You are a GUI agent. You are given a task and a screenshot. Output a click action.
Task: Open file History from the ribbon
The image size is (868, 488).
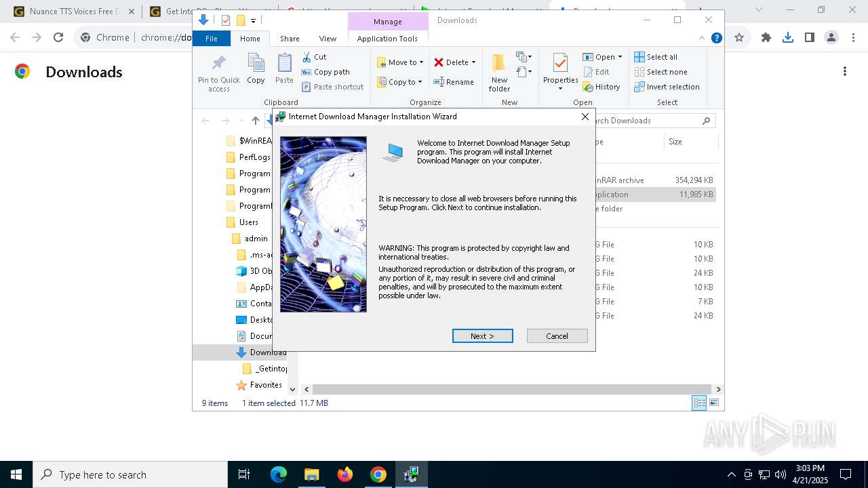[x=601, y=87]
